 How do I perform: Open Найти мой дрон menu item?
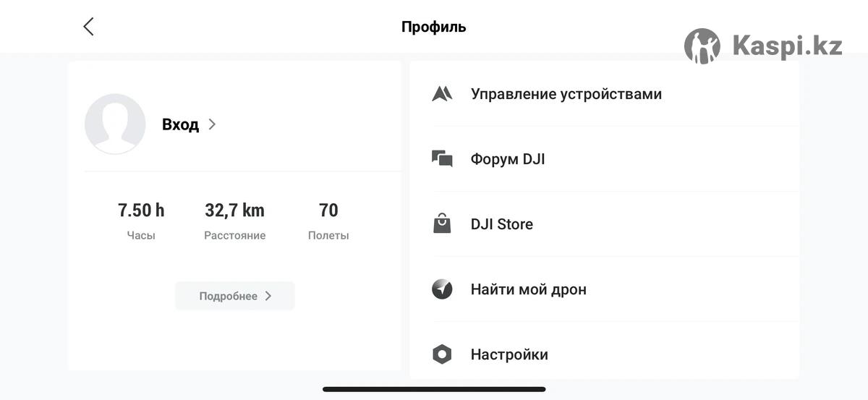[528, 289]
